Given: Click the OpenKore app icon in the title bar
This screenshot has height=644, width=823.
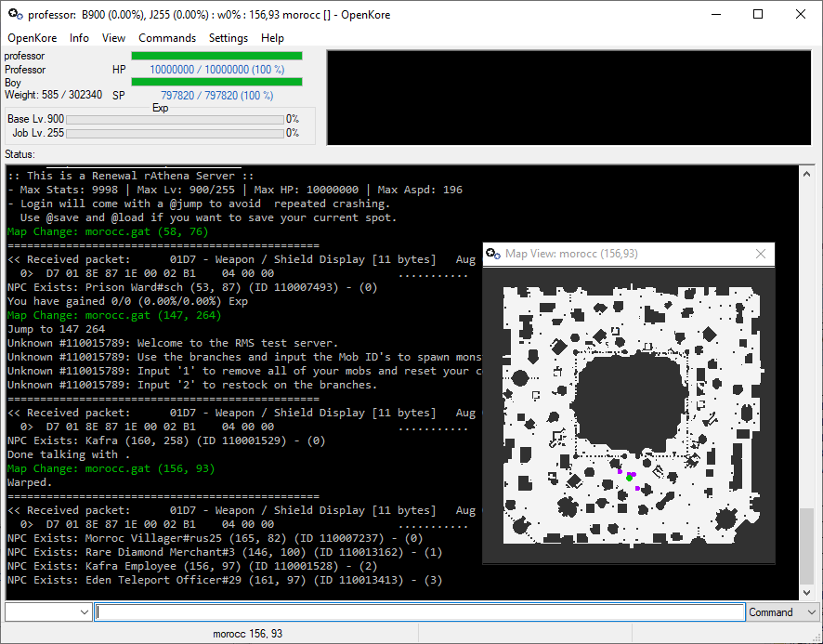Looking at the screenshot, I should pos(16,14).
